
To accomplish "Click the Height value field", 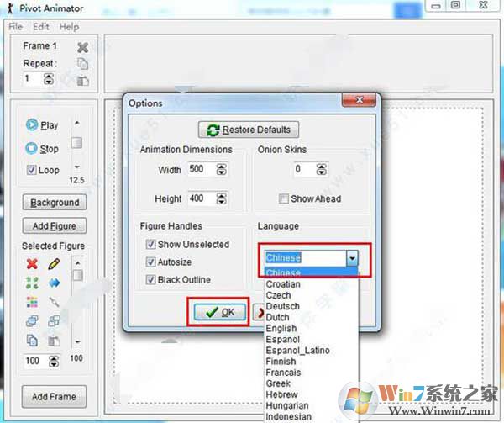I will (x=202, y=198).
